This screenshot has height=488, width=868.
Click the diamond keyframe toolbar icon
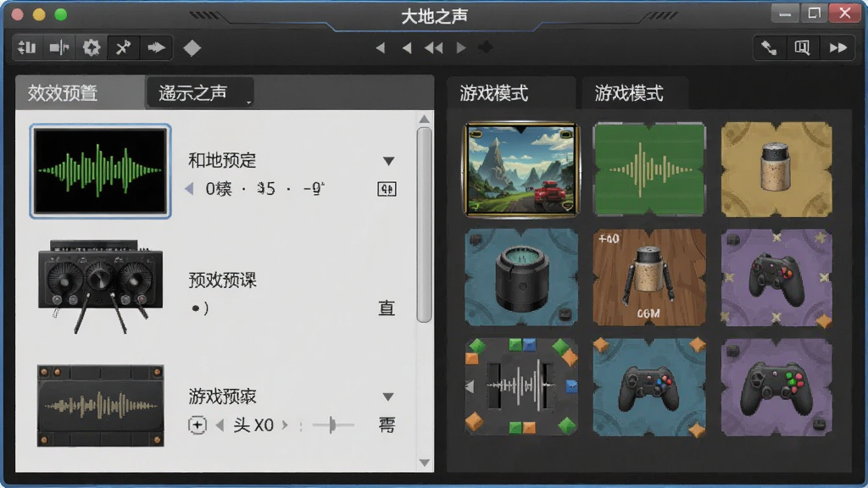click(x=192, y=48)
